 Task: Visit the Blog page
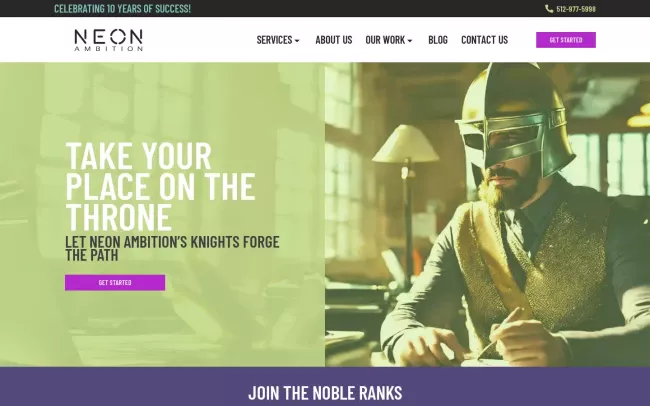pyautogui.click(x=438, y=40)
